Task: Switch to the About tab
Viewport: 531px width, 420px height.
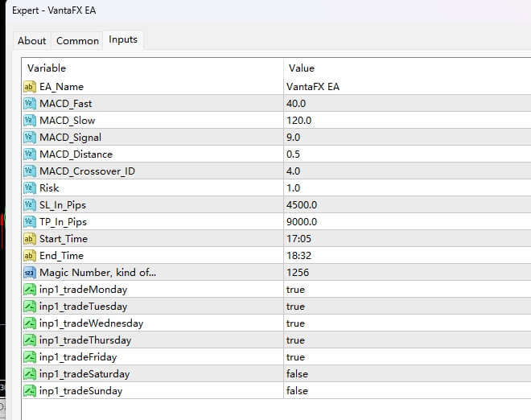Action: tap(32, 41)
